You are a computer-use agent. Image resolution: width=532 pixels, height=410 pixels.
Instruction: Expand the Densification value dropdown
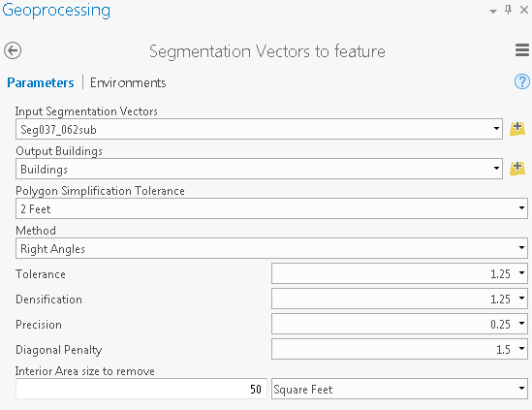pyautogui.click(x=521, y=299)
